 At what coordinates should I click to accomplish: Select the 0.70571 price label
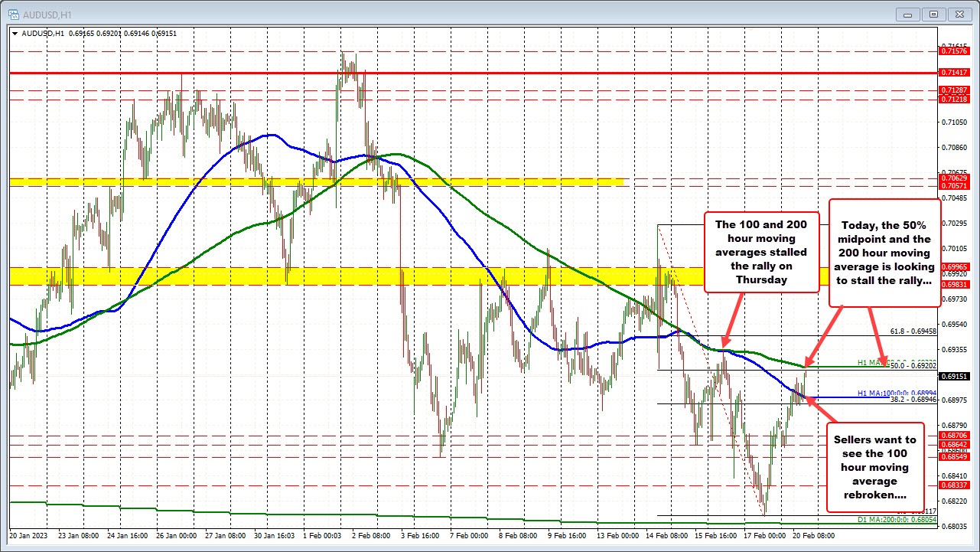(954, 186)
